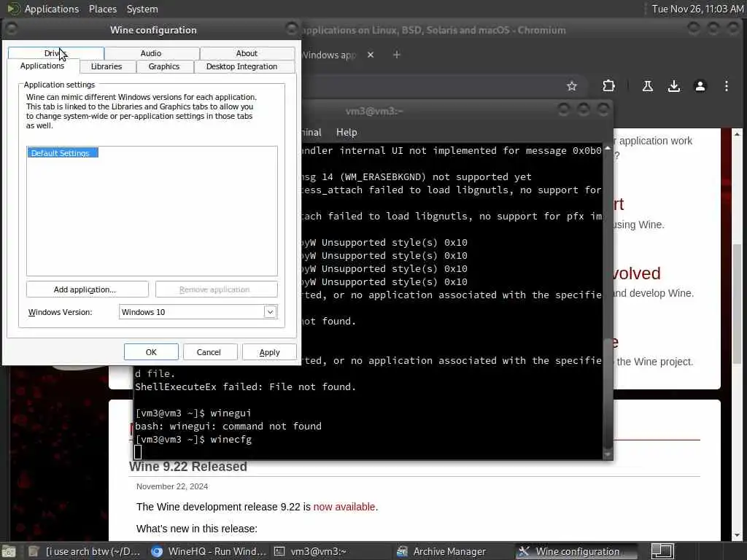Image resolution: width=747 pixels, height=560 pixels.
Task: Switch to WineHQ Chromium in taskbar
Action: point(208,552)
